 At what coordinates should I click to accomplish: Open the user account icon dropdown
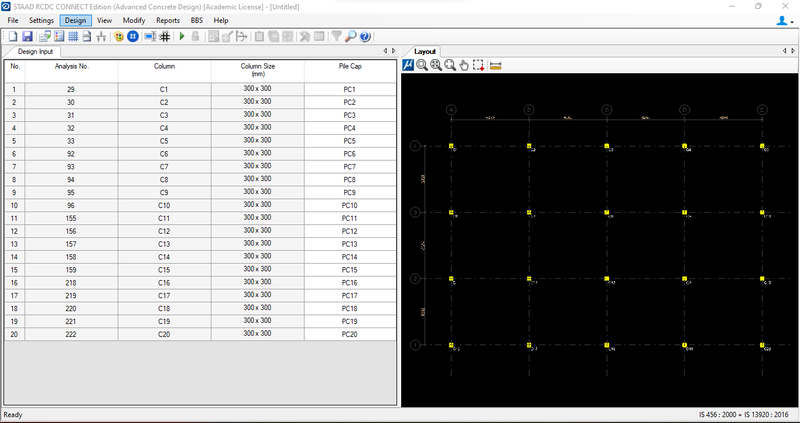click(785, 21)
